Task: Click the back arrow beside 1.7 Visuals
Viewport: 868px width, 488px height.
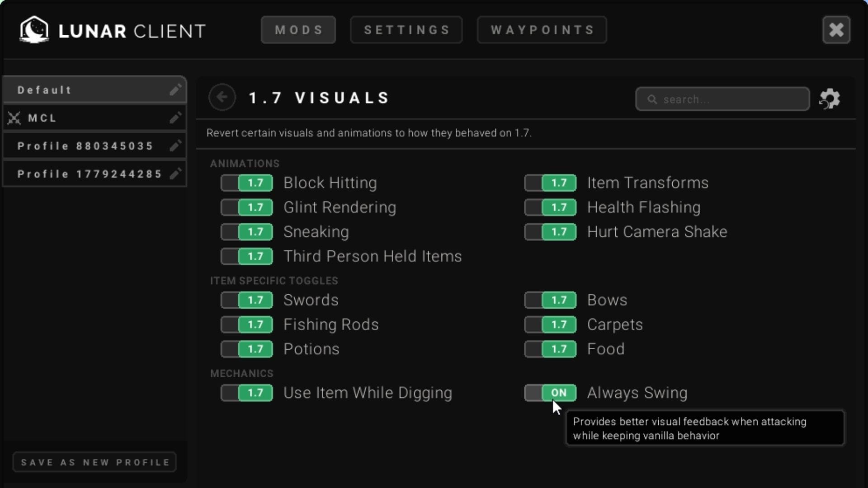Action: pos(222,97)
